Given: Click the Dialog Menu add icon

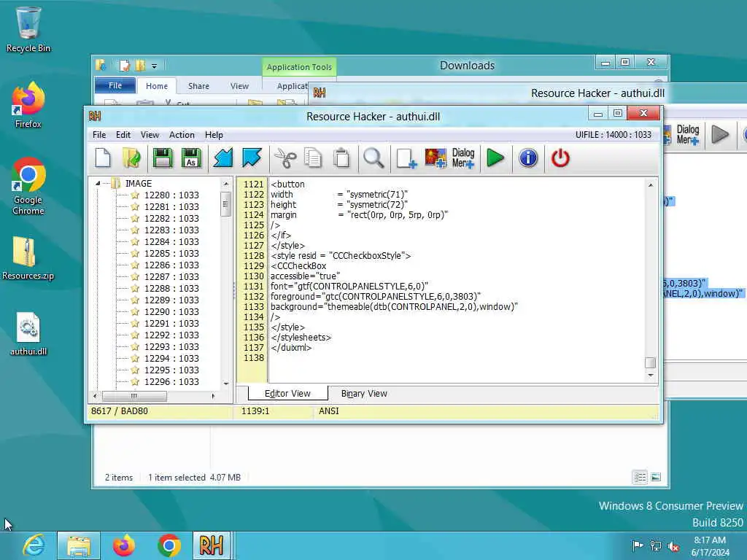Looking at the screenshot, I should pos(463,158).
